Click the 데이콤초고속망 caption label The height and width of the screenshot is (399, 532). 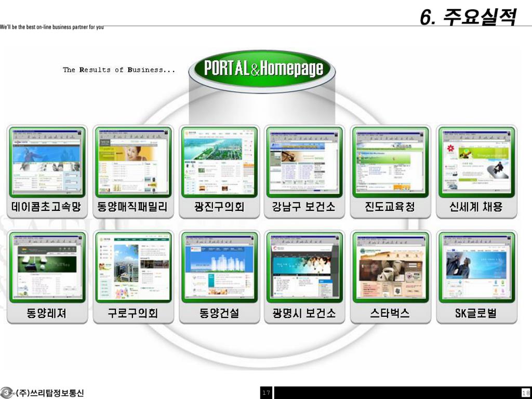pos(46,207)
